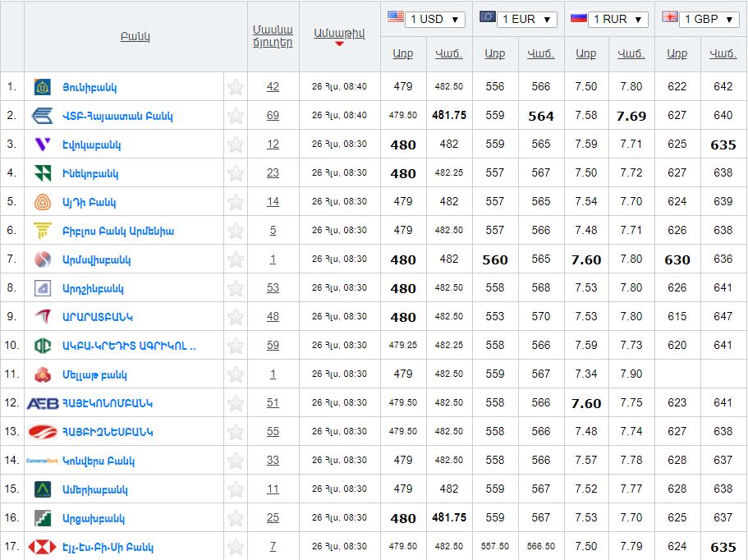
Task: Click the VTB-Armenia Bank logo
Action: point(42,116)
